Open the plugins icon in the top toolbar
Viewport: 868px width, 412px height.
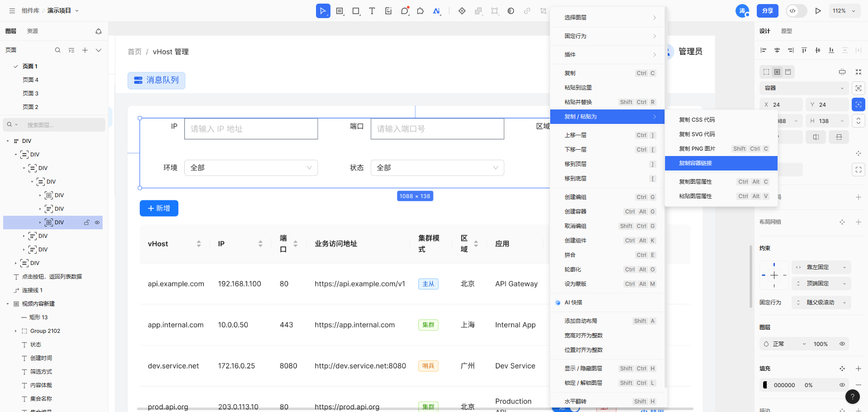[420, 10]
